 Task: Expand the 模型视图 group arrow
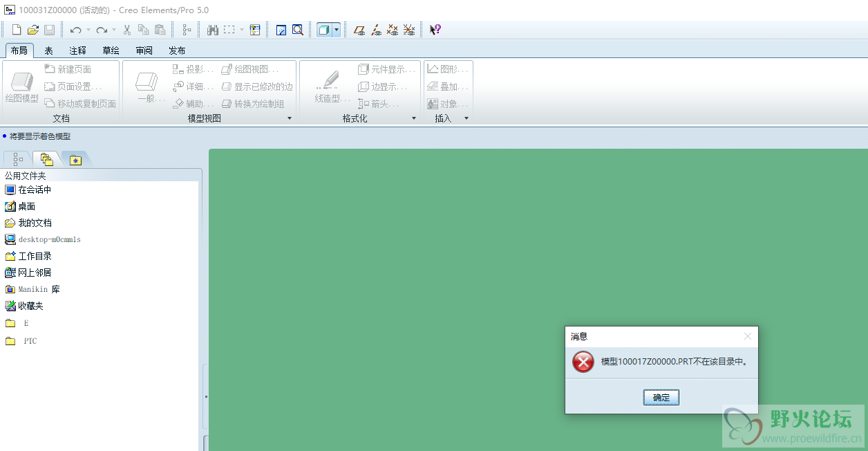tap(290, 118)
